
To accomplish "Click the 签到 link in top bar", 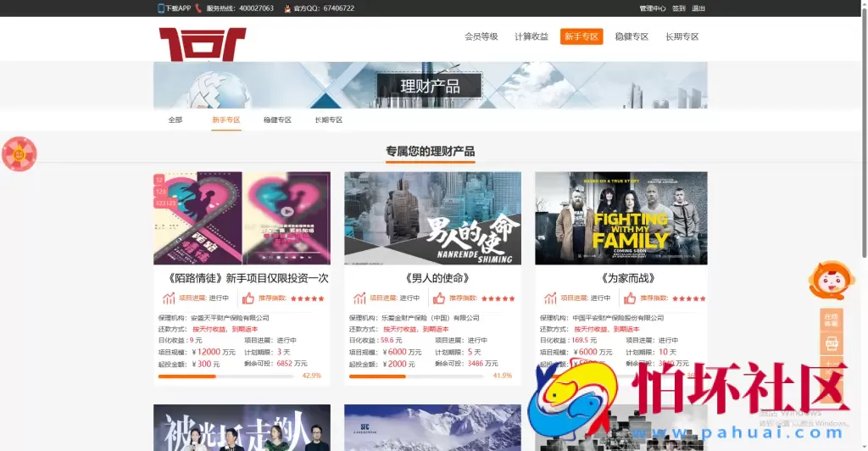I will 679,8.
